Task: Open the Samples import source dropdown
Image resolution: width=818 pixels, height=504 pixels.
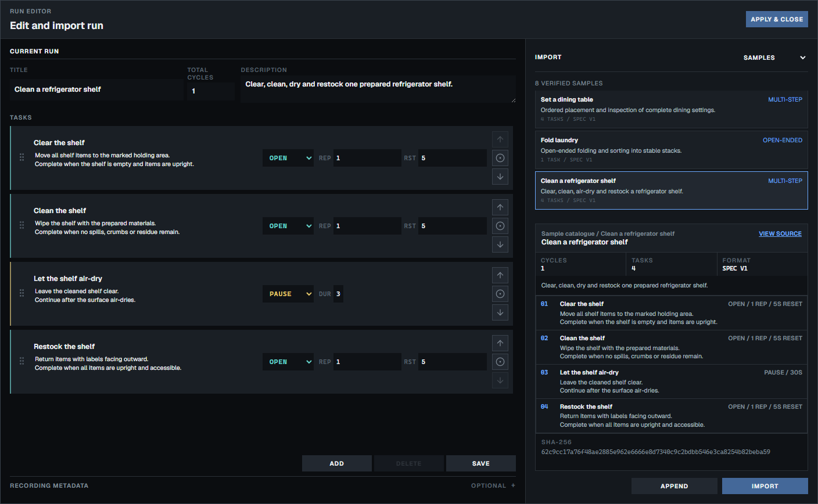Action: (774, 57)
